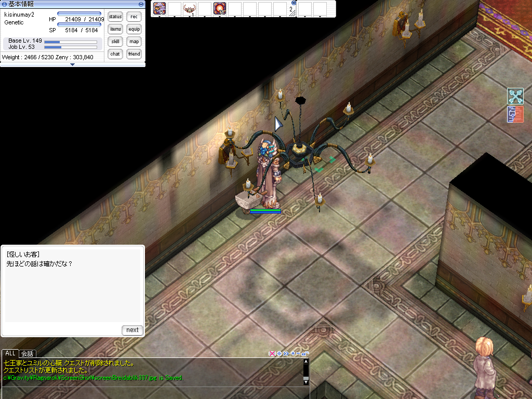Open chat settings wheel icon

click(279, 353)
